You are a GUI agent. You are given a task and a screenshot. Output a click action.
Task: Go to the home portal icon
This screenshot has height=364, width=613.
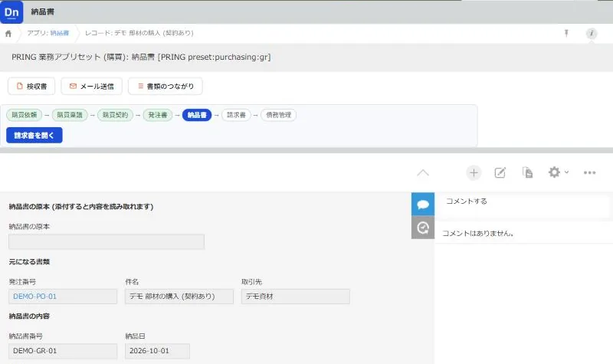click(x=8, y=34)
